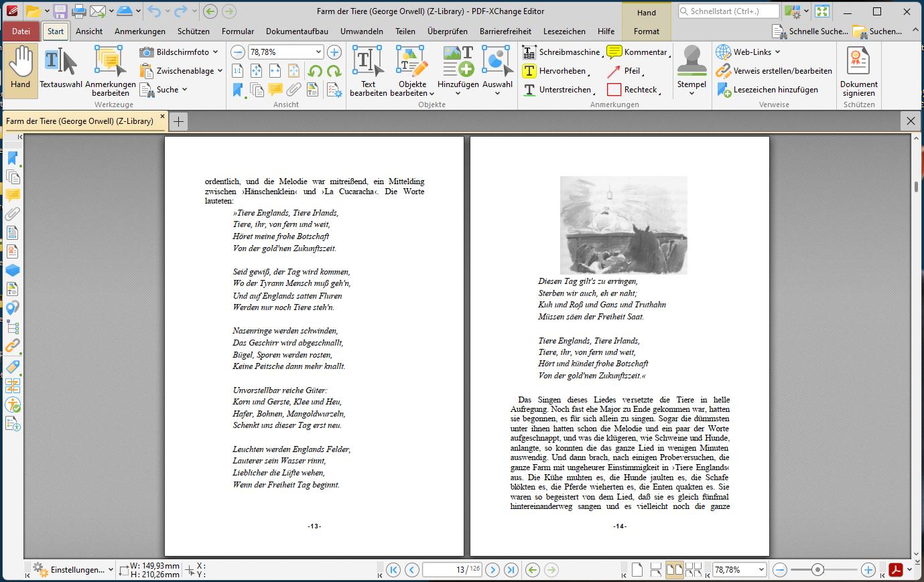This screenshot has height=582, width=924.
Task: Toggle the Unterstreichen tool
Action: 564,89
